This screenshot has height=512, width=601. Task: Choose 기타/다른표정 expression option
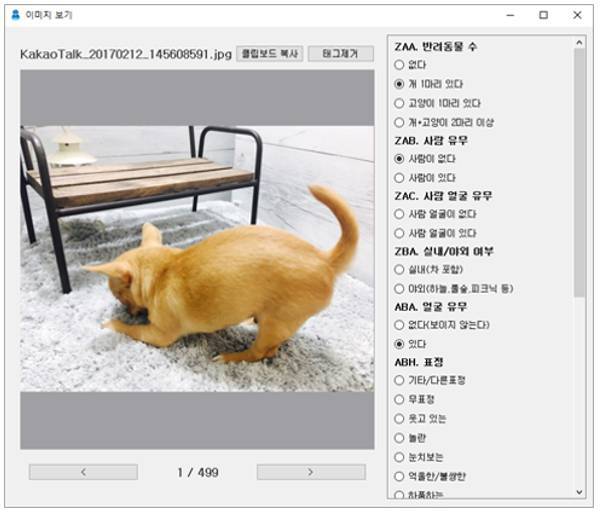(x=430, y=380)
